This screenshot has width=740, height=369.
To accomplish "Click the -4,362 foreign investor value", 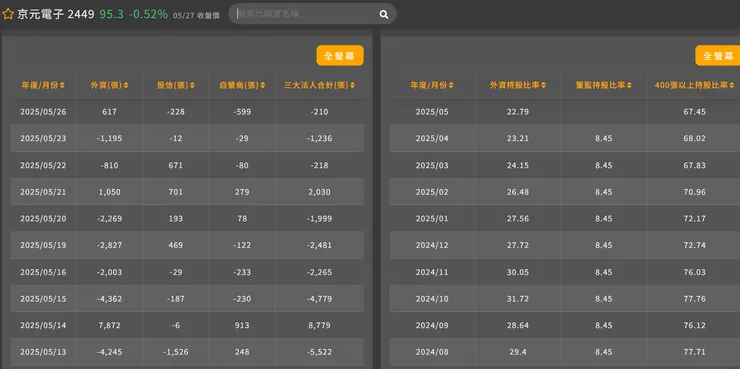I will pyautogui.click(x=109, y=299).
